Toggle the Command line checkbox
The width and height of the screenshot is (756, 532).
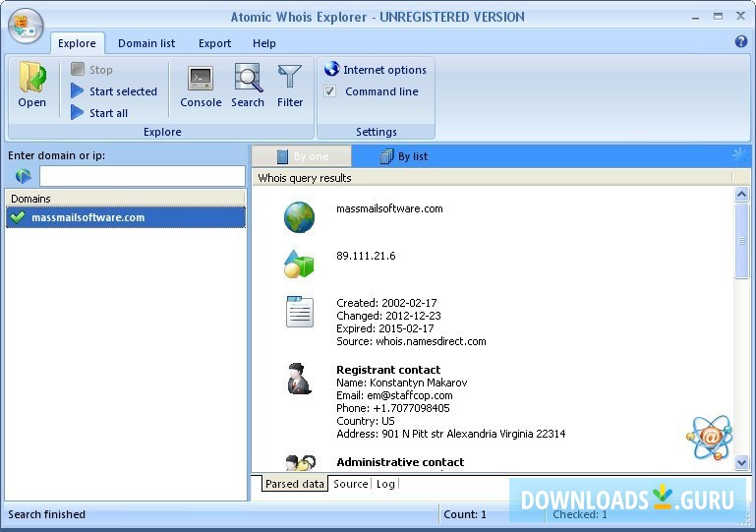pyautogui.click(x=329, y=91)
